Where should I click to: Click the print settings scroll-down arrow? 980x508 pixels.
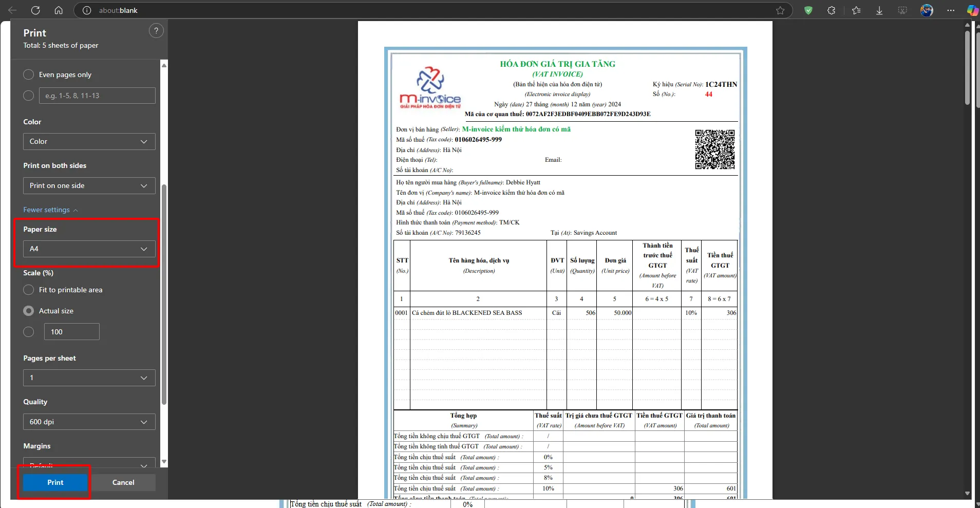[x=164, y=462]
